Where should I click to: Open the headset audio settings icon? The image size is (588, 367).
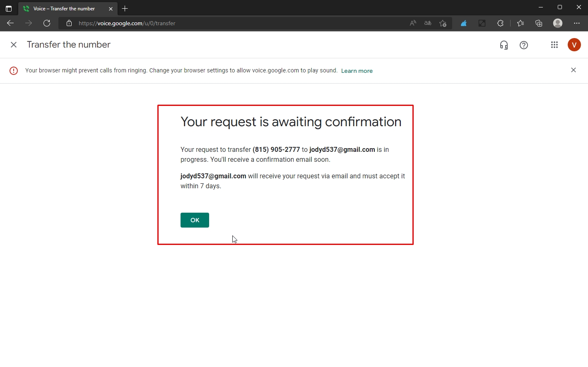[504, 45]
